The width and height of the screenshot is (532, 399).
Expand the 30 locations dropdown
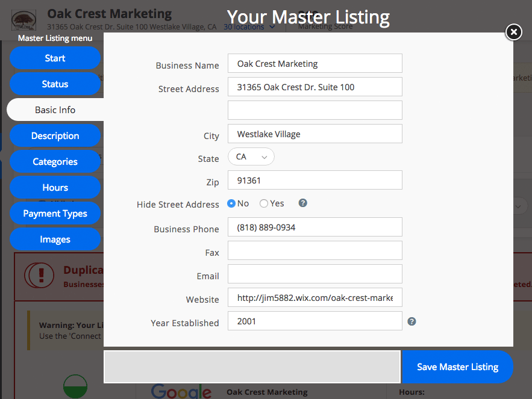[x=249, y=27]
